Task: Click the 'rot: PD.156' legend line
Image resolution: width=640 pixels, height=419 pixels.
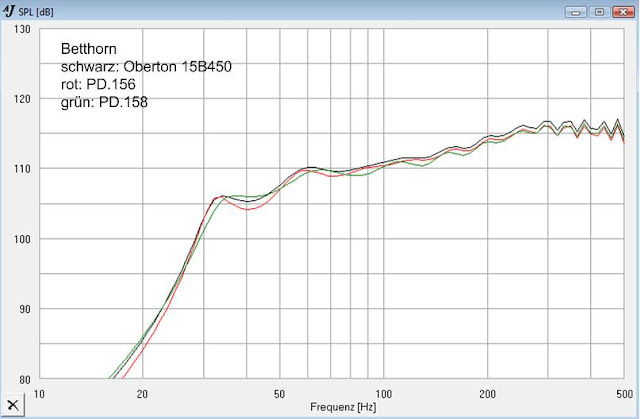Action: pyautogui.click(x=98, y=84)
